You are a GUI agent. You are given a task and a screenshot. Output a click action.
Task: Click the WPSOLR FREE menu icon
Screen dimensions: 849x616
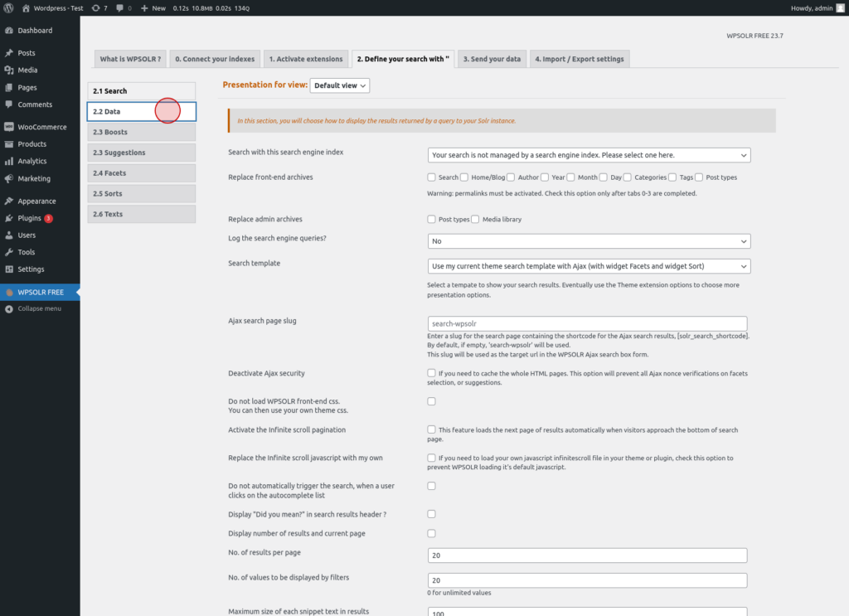click(9, 293)
